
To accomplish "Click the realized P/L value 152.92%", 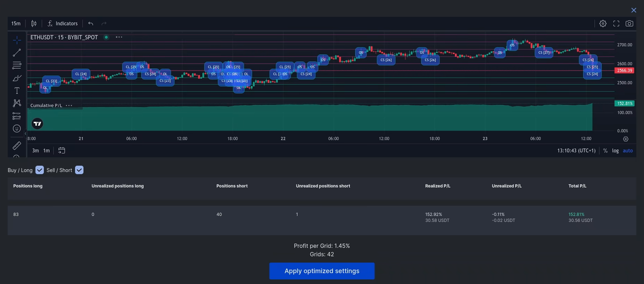I will 434,215.
